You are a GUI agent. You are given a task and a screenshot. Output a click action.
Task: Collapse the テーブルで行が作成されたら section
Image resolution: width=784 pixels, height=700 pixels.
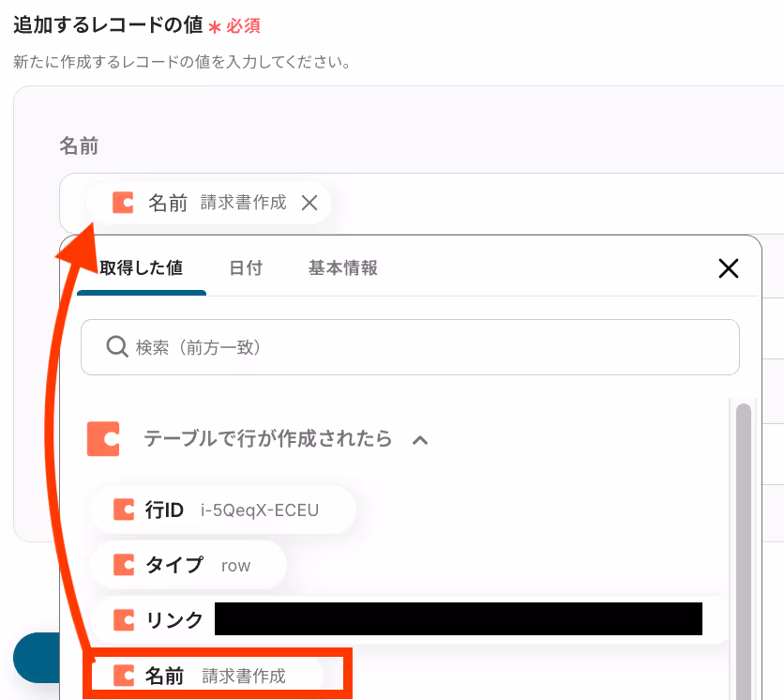pos(420,440)
